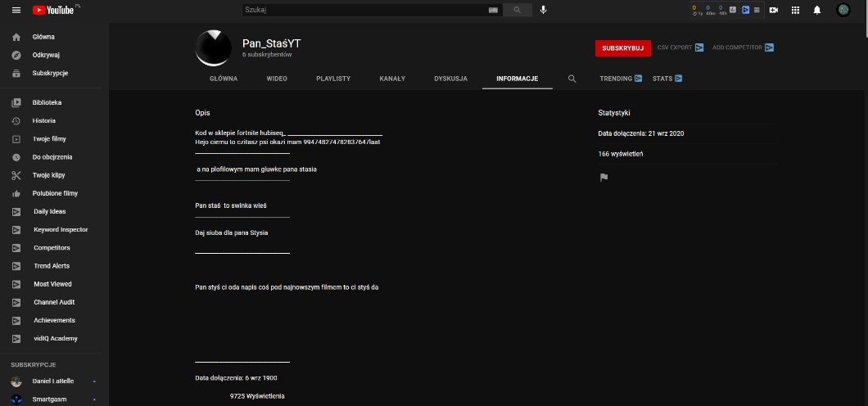The image size is (868, 406).
Task: Open the Create video camera icon
Action: (774, 10)
